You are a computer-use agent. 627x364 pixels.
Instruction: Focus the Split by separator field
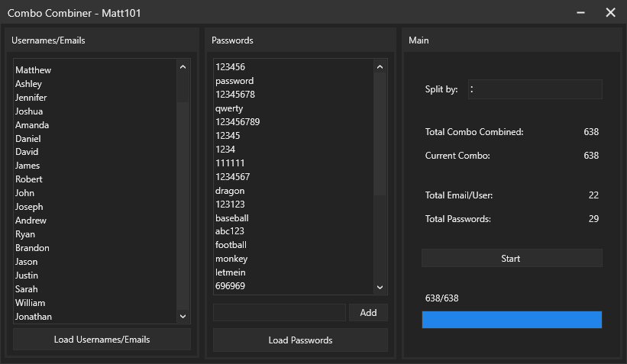[535, 89]
